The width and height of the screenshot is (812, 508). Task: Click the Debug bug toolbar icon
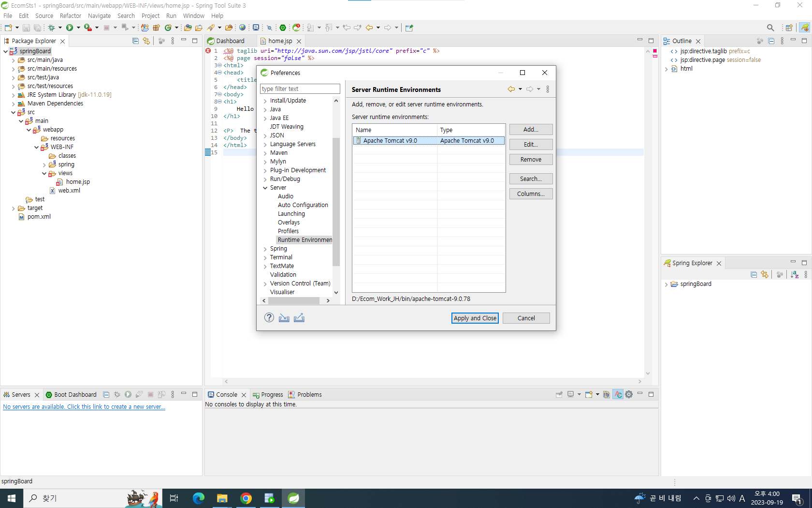pyautogui.click(x=51, y=28)
